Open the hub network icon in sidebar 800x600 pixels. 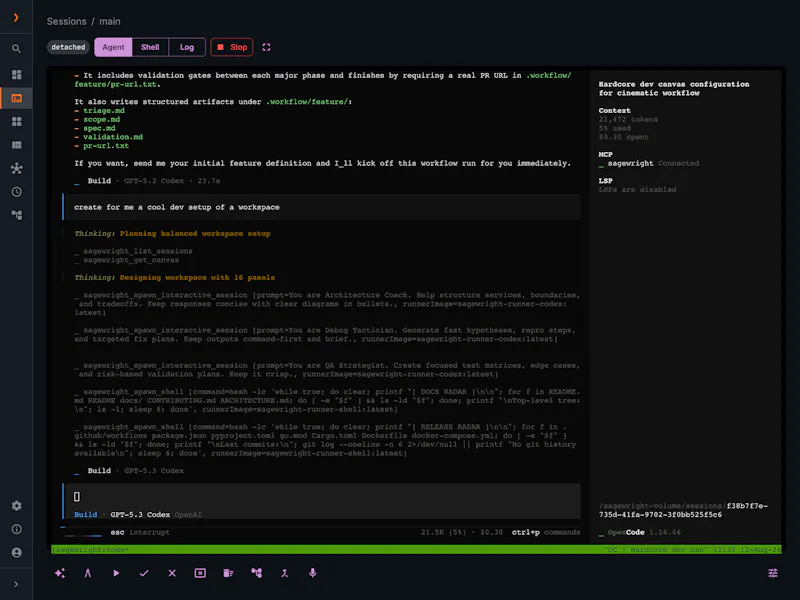(16, 168)
